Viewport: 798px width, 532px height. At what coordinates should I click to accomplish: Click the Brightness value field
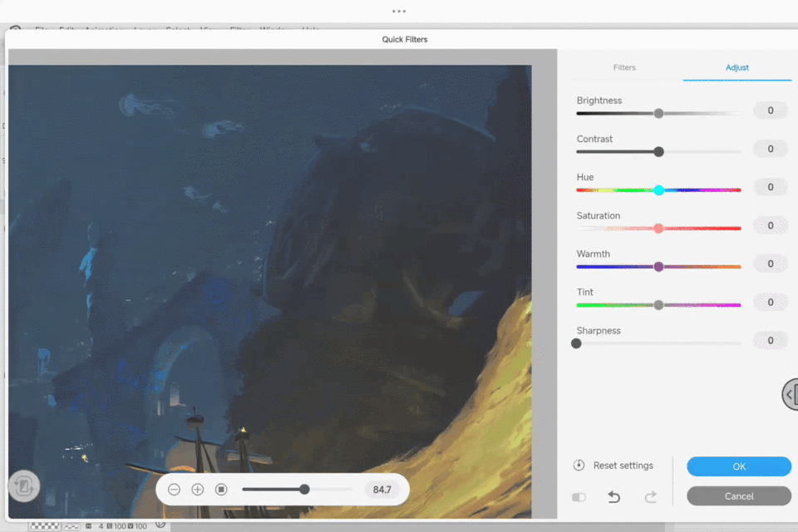771,110
